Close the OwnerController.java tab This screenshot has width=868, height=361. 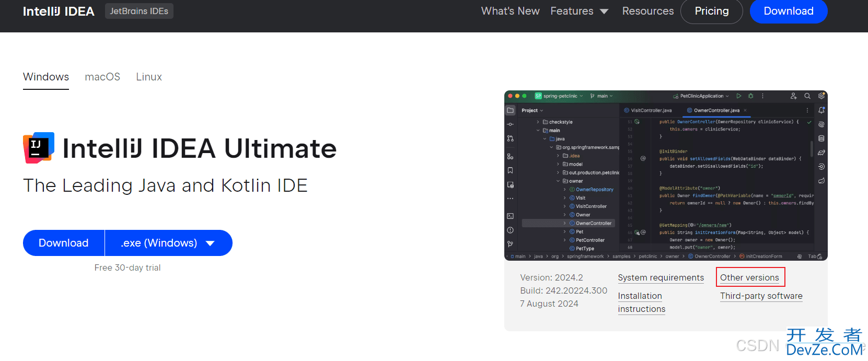(x=745, y=110)
